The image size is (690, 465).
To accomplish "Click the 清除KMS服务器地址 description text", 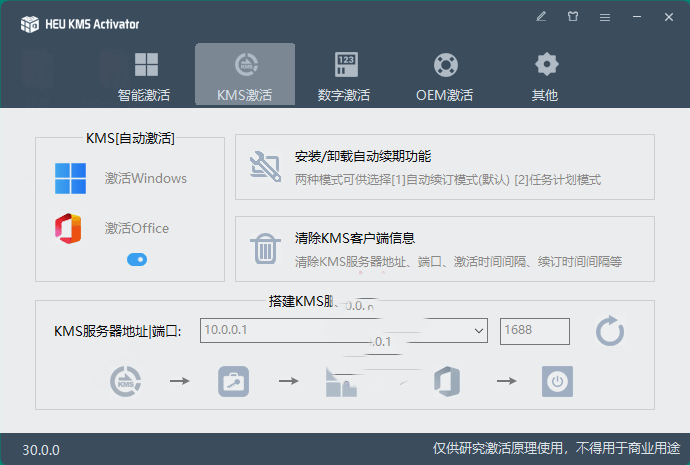I will tap(458, 262).
